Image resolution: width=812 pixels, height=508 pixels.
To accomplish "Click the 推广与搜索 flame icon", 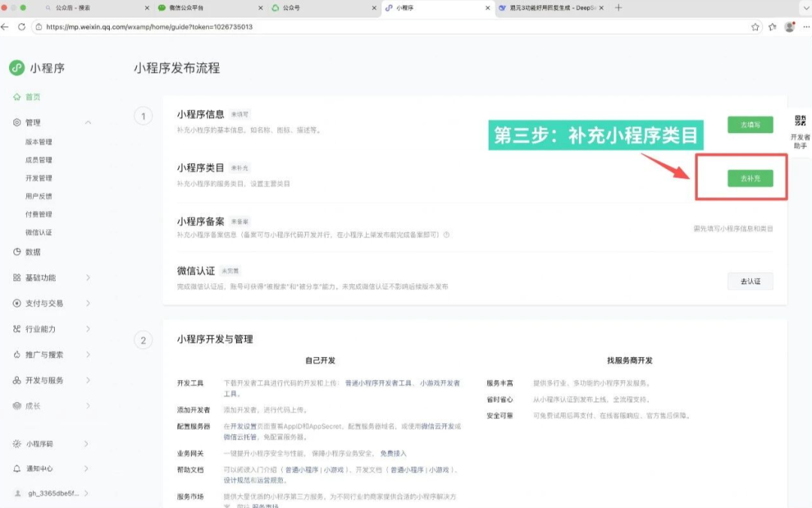I will (x=17, y=354).
